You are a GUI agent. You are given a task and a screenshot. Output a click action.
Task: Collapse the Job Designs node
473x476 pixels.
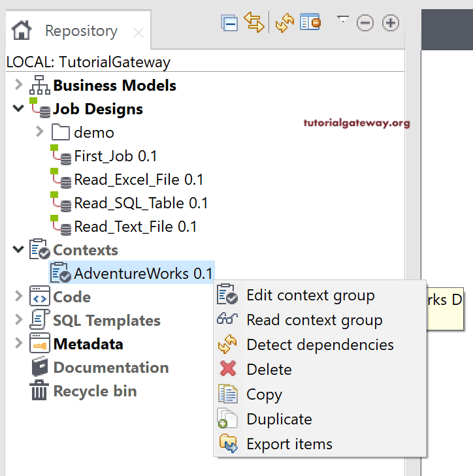tap(18, 108)
